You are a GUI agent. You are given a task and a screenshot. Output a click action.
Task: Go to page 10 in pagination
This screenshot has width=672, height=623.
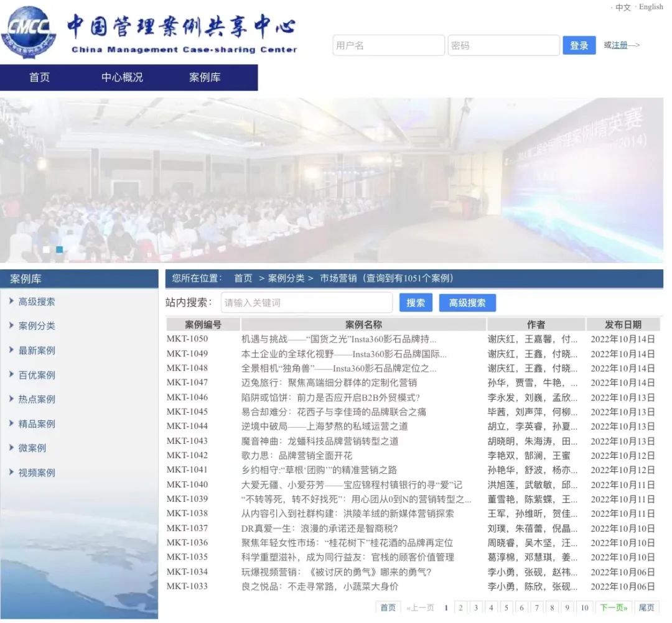[584, 607]
